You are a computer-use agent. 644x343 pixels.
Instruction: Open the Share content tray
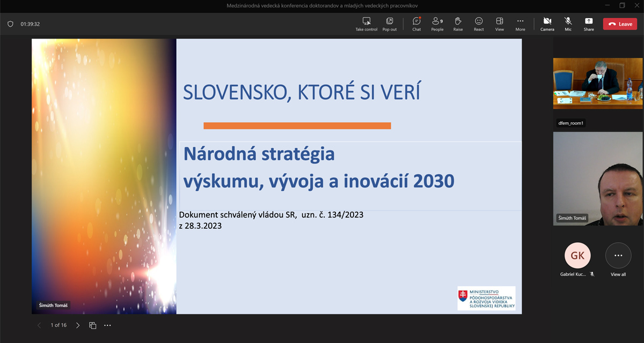tap(589, 21)
